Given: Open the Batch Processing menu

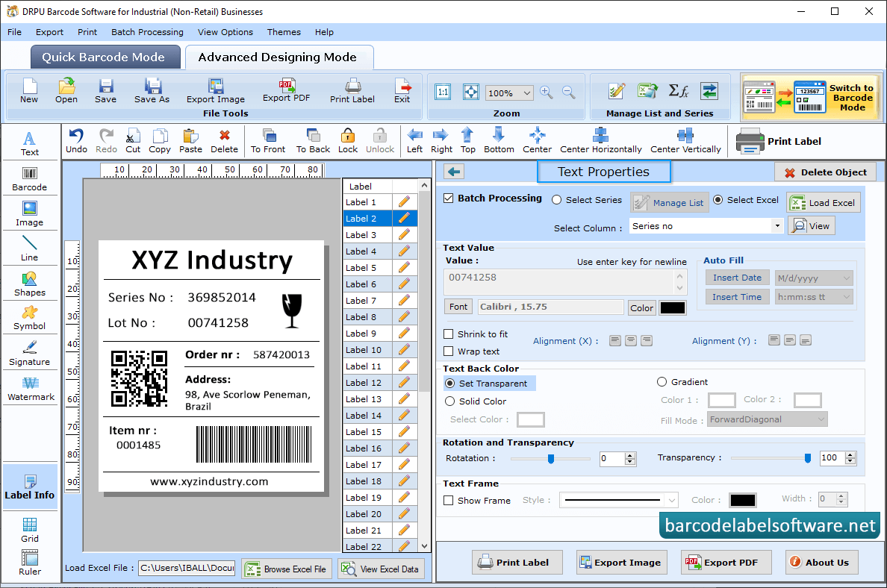Looking at the screenshot, I should point(147,32).
